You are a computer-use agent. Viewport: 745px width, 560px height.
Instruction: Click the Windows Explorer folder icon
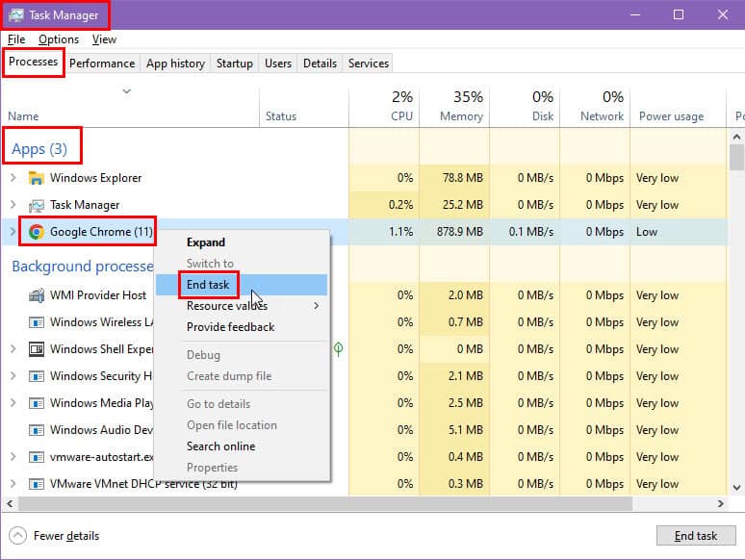point(37,178)
